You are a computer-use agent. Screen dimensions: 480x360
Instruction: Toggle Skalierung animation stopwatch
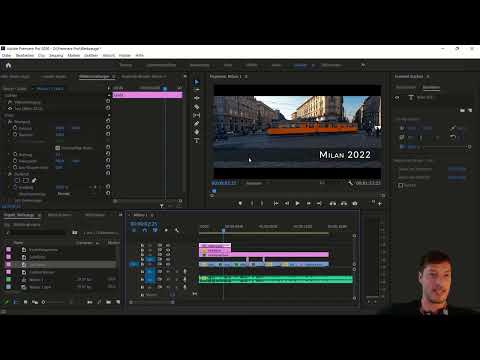pos(15,134)
